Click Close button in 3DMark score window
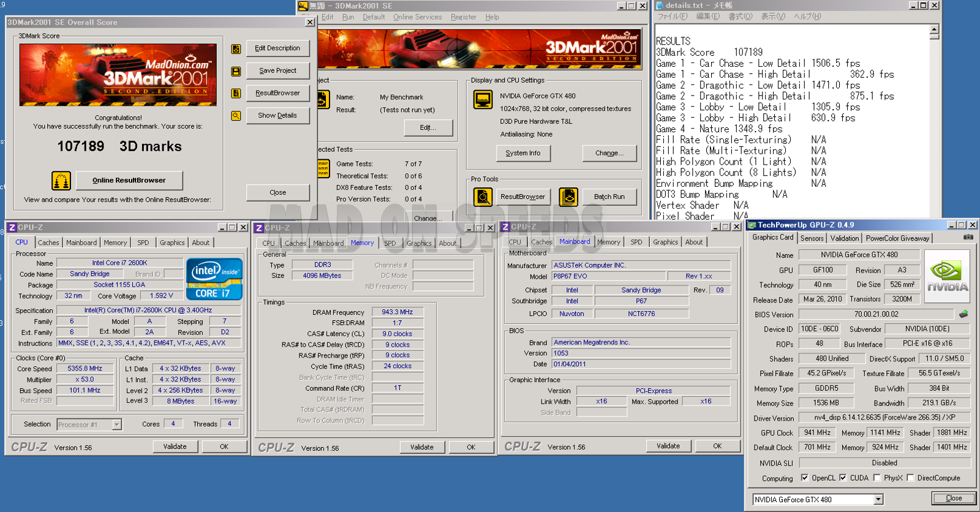This screenshot has width=980, height=512. (277, 192)
